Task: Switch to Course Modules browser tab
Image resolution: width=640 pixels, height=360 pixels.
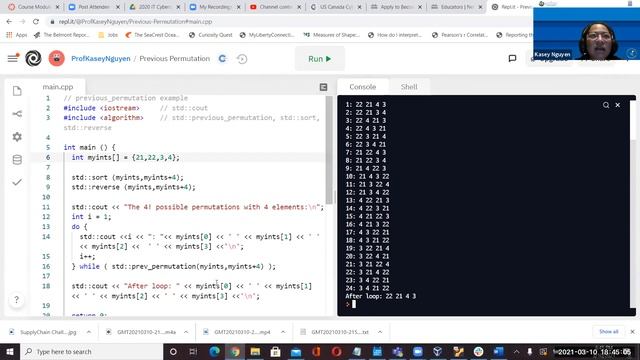Action: (x=34, y=7)
